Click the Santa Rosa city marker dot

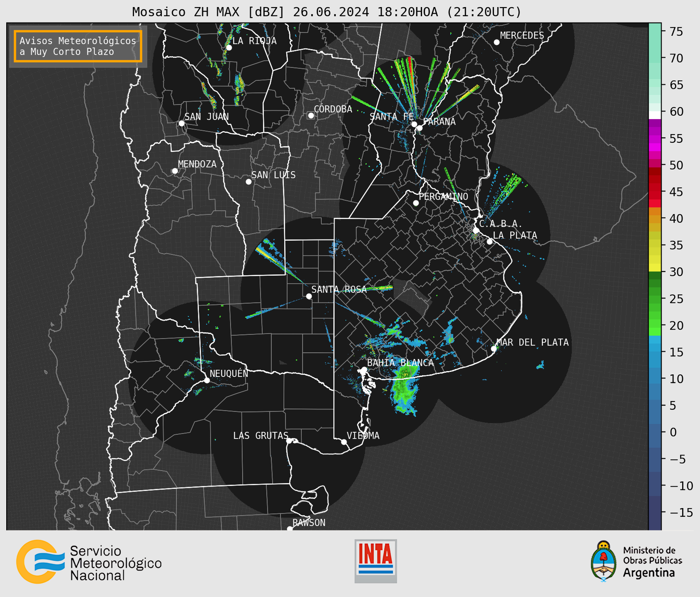[309, 296]
